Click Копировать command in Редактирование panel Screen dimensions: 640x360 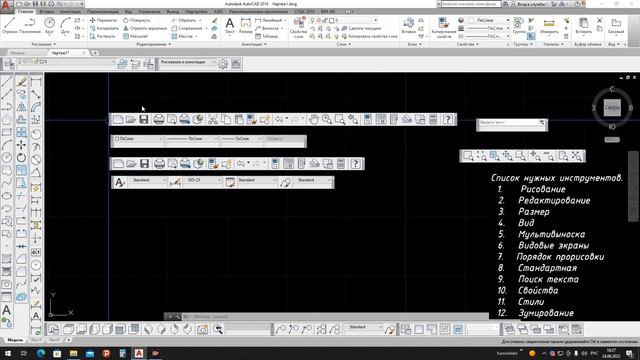click(x=104, y=28)
